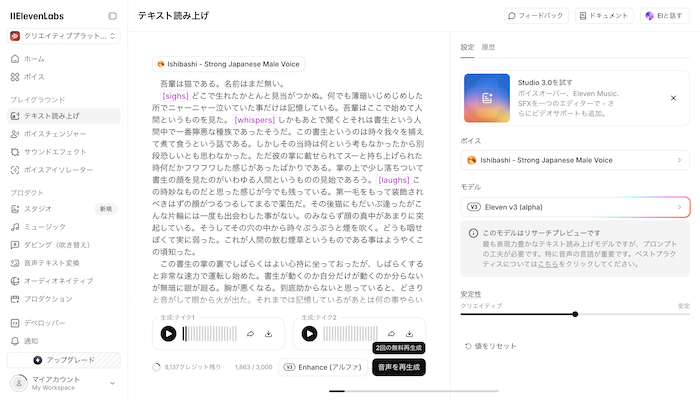Share the Take 2 audio clip
Image resolution: width=700 pixels, height=400 pixels.
(x=391, y=334)
